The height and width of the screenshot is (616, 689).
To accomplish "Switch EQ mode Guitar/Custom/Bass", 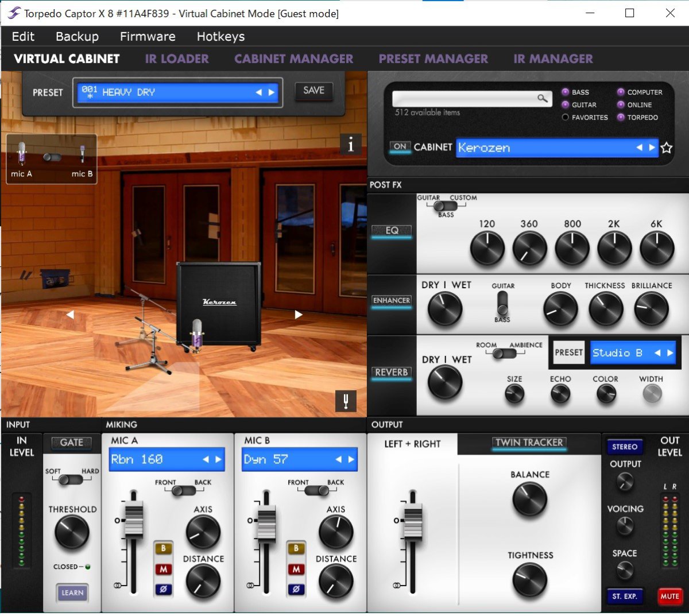I will click(x=446, y=206).
